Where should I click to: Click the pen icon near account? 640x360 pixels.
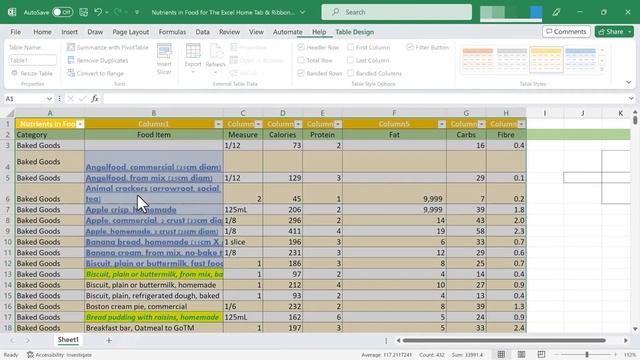click(x=556, y=12)
